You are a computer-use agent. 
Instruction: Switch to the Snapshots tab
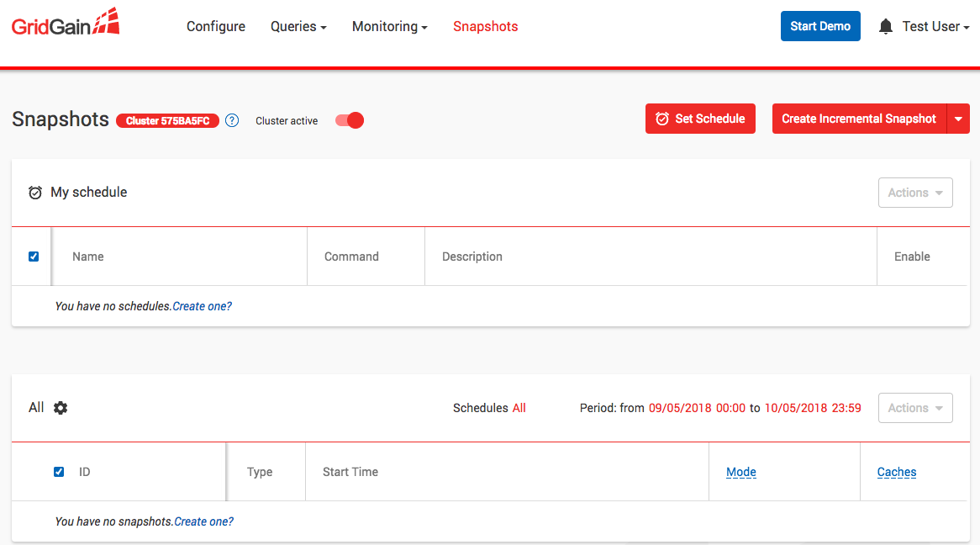coord(485,27)
